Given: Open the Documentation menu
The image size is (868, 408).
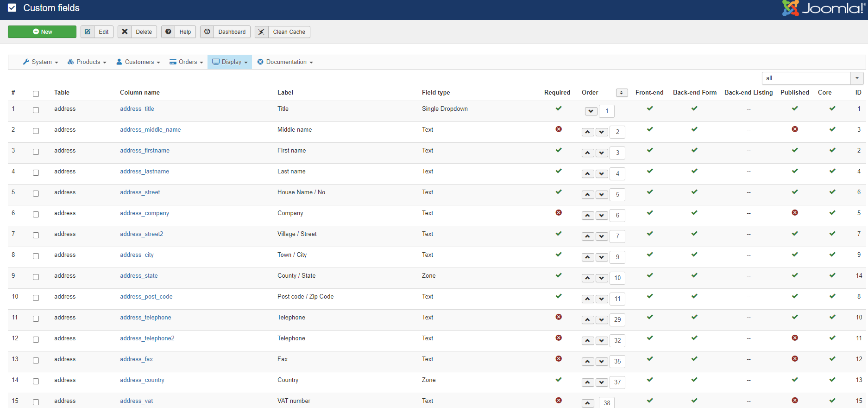Looking at the screenshot, I should 285,62.
